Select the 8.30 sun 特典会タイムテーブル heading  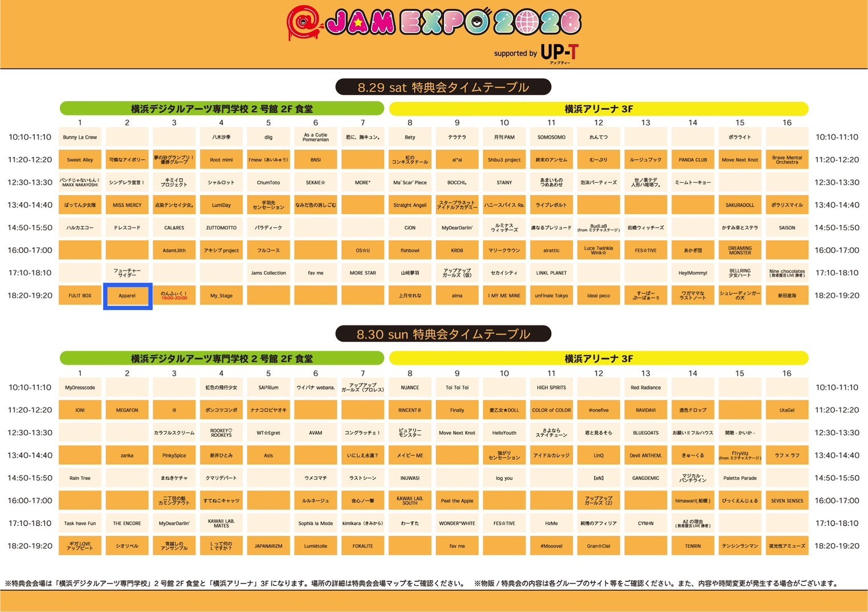(x=443, y=334)
